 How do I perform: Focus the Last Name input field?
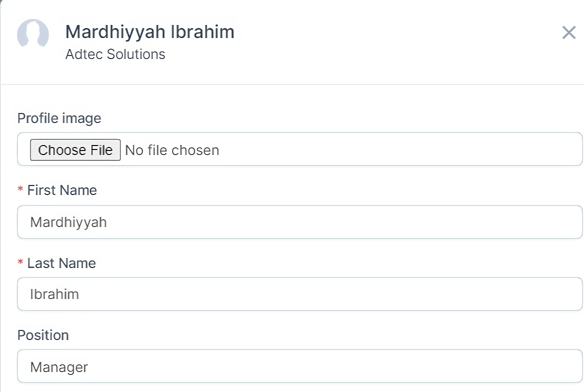[300, 294]
